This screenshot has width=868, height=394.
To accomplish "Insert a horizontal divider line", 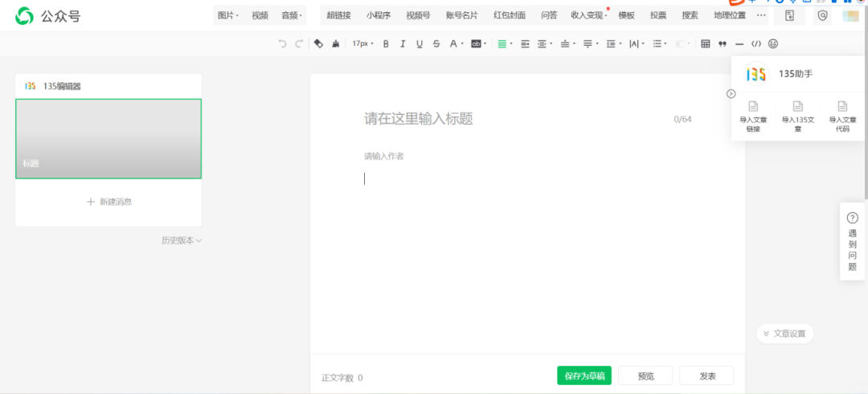I will [x=739, y=44].
